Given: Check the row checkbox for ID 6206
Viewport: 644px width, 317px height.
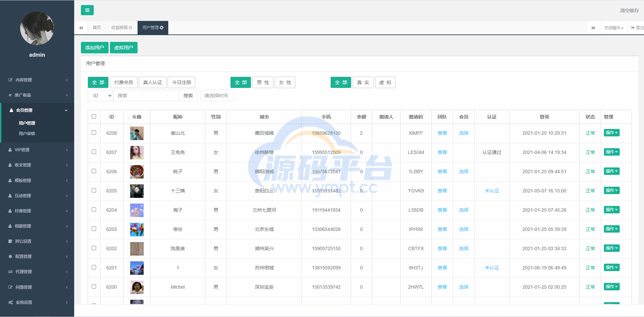Looking at the screenshot, I should 94,171.
